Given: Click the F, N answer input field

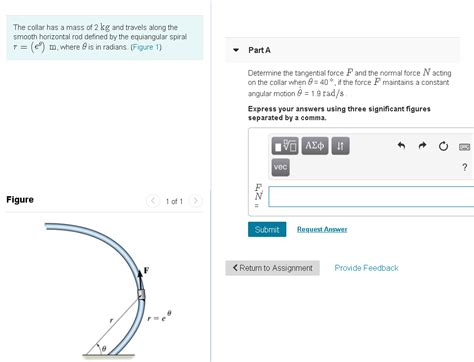Looking at the screenshot, I should (x=371, y=197).
